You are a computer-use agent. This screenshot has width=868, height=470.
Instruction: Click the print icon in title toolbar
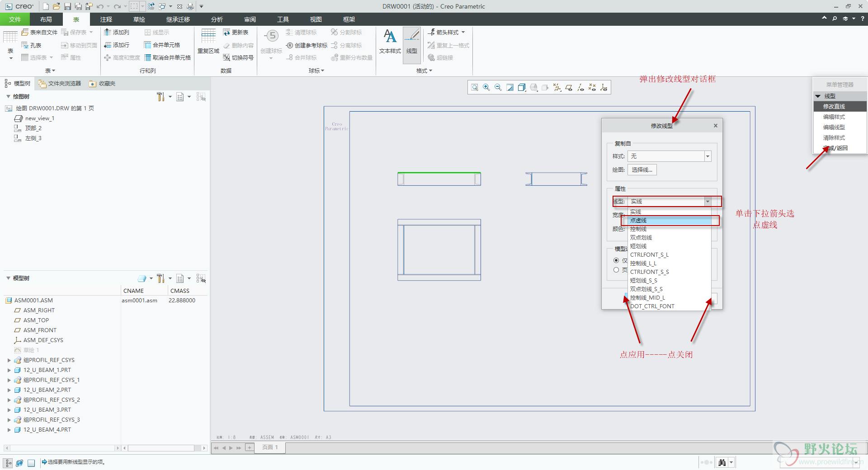190,6
